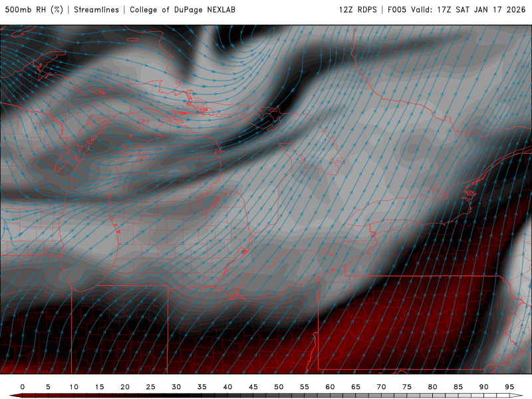The image size is (532, 399).
Task: Click the 65 label on the colorbar
Action: (x=356, y=387)
